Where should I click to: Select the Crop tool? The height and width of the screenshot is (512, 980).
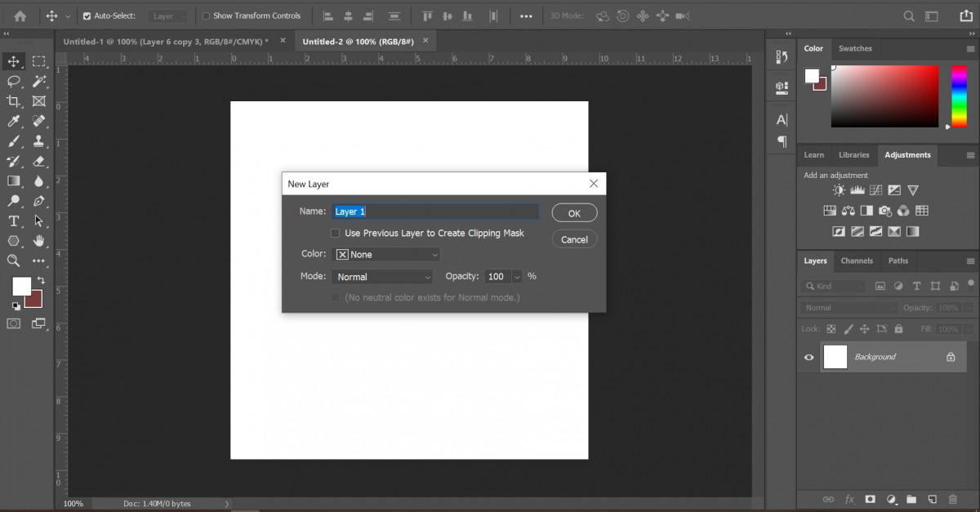pos(13,101)
